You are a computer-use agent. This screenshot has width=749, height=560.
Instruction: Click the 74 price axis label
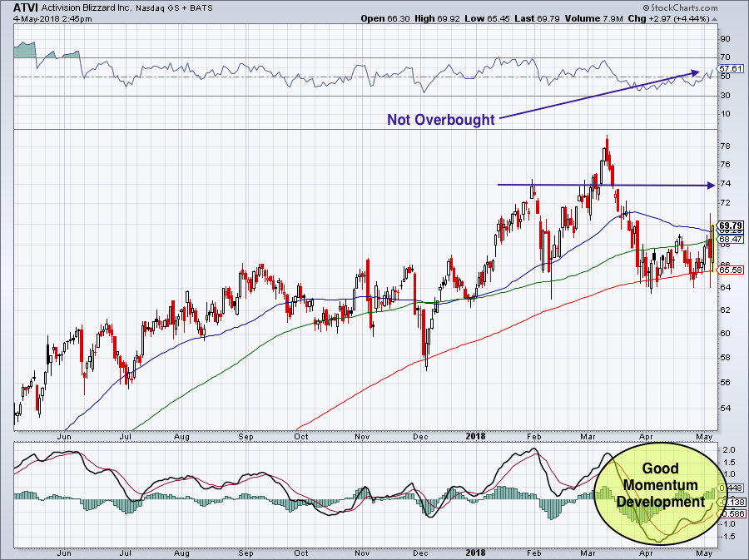(x=725, y=184)
